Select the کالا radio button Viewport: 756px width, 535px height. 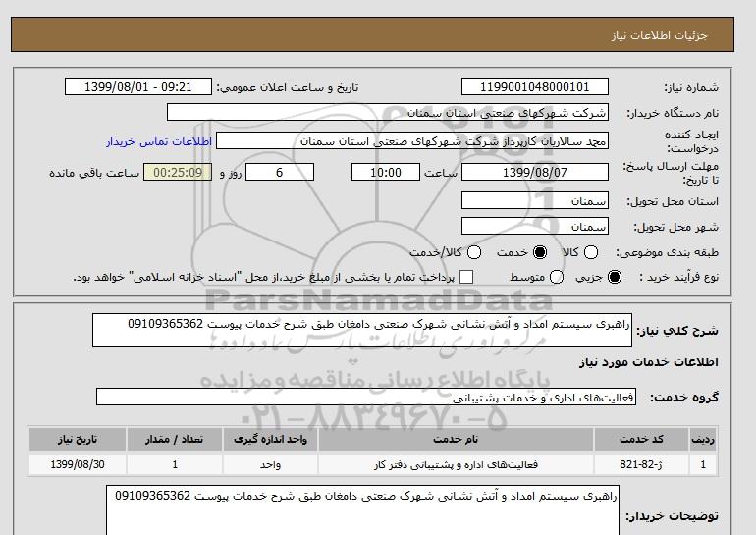pos(591,252)
